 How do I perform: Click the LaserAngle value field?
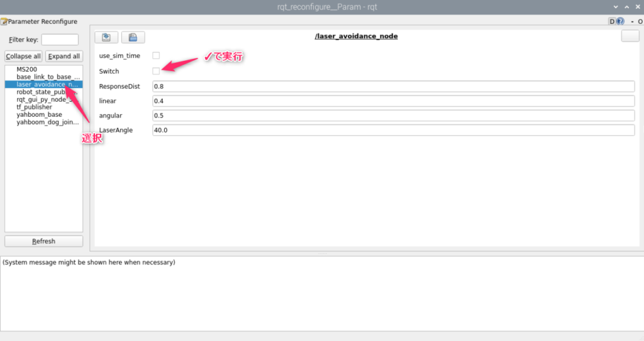click(x=393, y=130)
